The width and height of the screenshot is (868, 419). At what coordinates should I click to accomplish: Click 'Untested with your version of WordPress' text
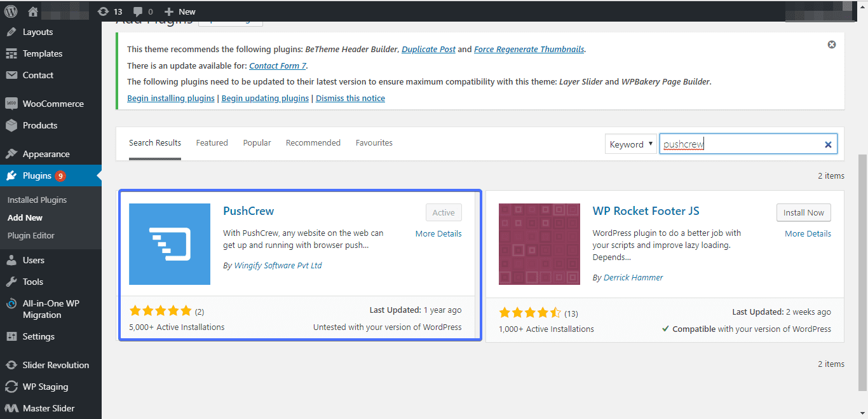pyautogui.click(x=388, y=327)
